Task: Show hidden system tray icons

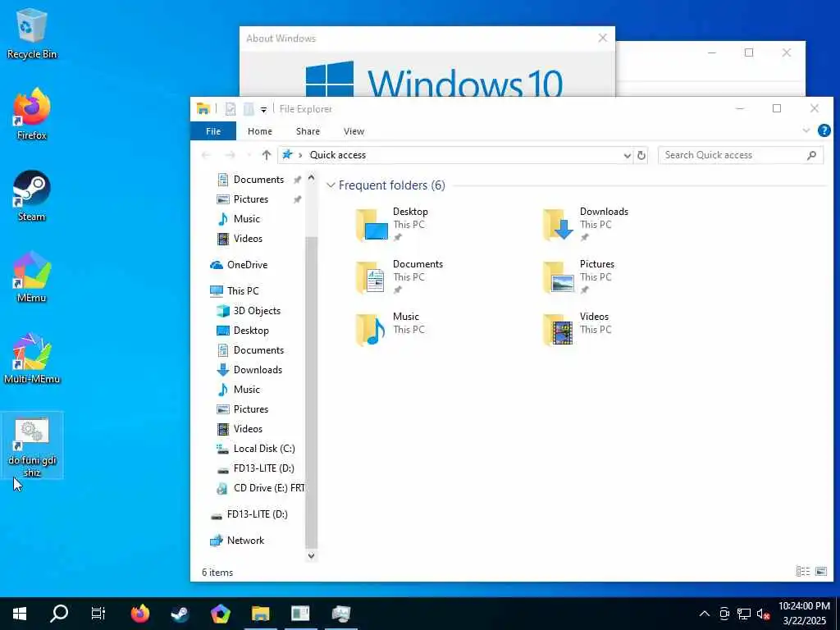Action: 705,614
